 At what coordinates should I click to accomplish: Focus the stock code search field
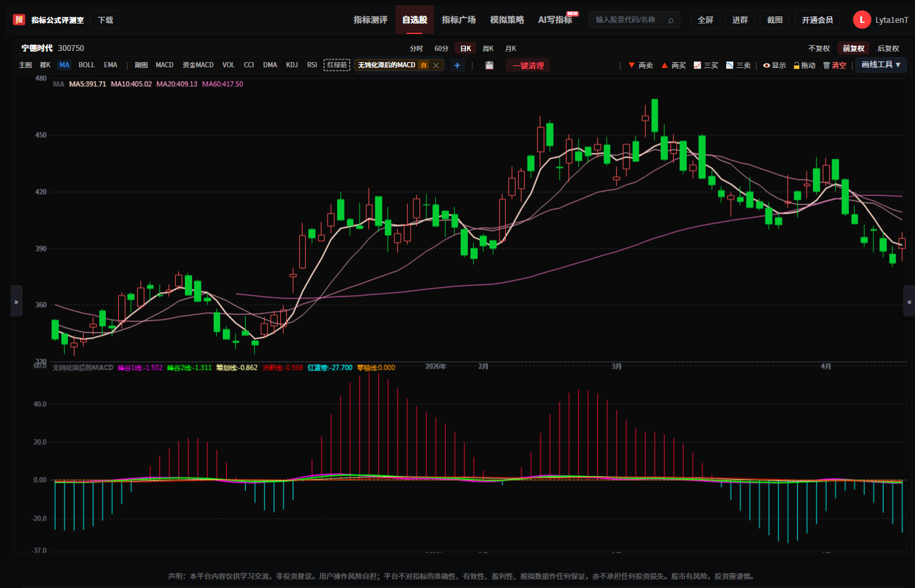click(634, 20)
